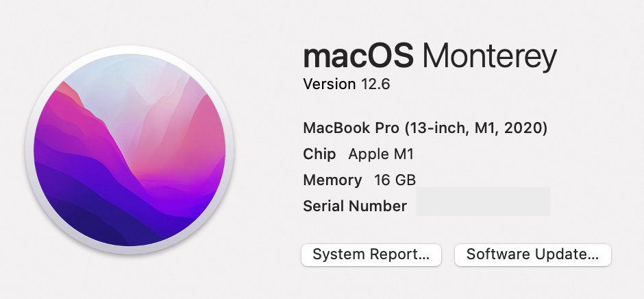This screenshot has height=299, width=644.
Task: Click the bold "macOS" title word
Action: coord(358,56)
